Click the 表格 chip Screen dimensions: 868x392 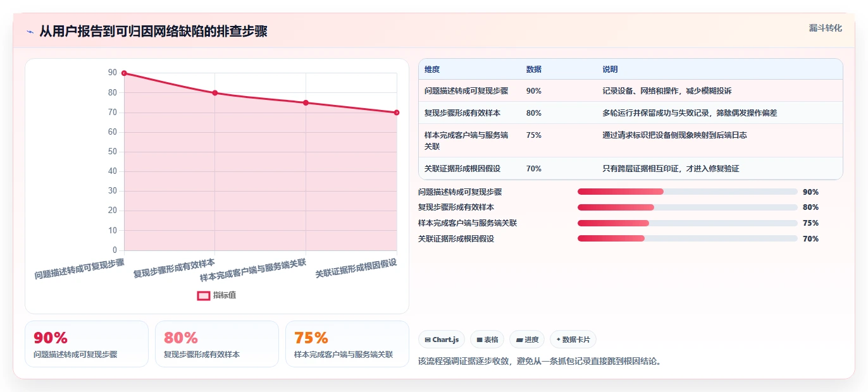click(487, 340)
